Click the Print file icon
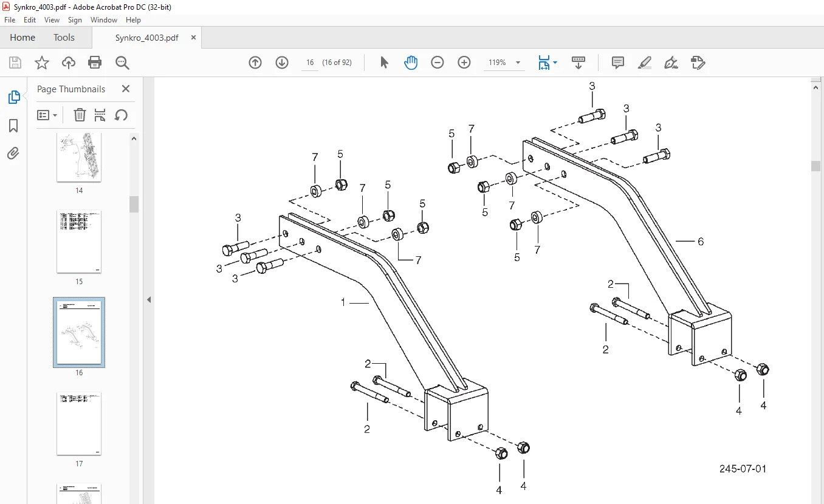This screenshot has height=504, width=824. point(95,63)
